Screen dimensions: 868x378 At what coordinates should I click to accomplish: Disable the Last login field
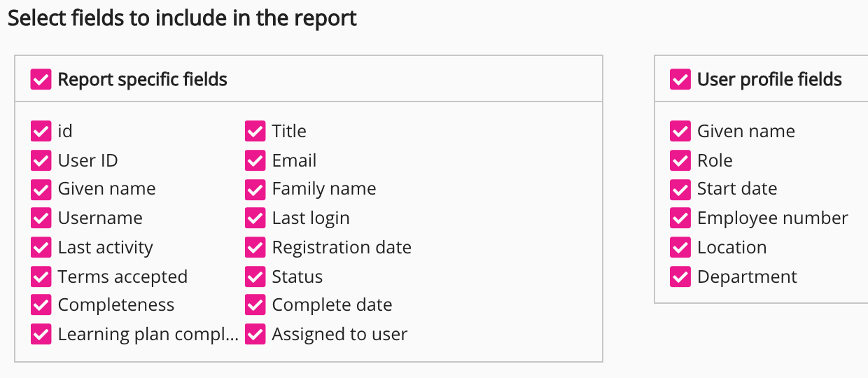click(x=255, y=218)
